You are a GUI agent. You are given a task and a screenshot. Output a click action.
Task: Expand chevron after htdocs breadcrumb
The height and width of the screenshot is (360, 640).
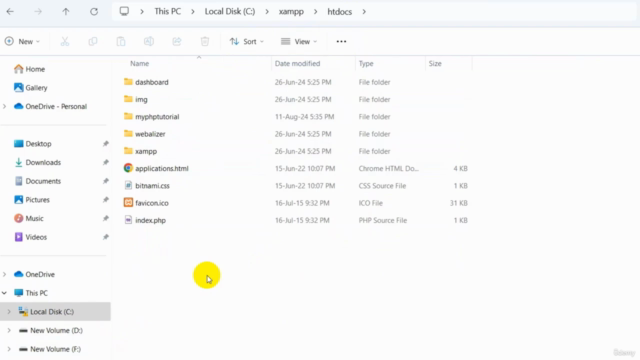click(364, 11)
